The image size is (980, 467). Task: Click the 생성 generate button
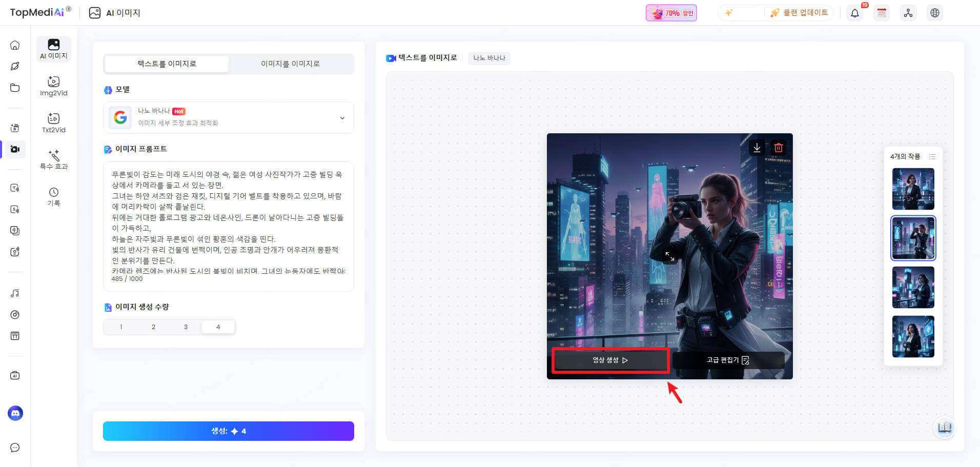[228, 431]
